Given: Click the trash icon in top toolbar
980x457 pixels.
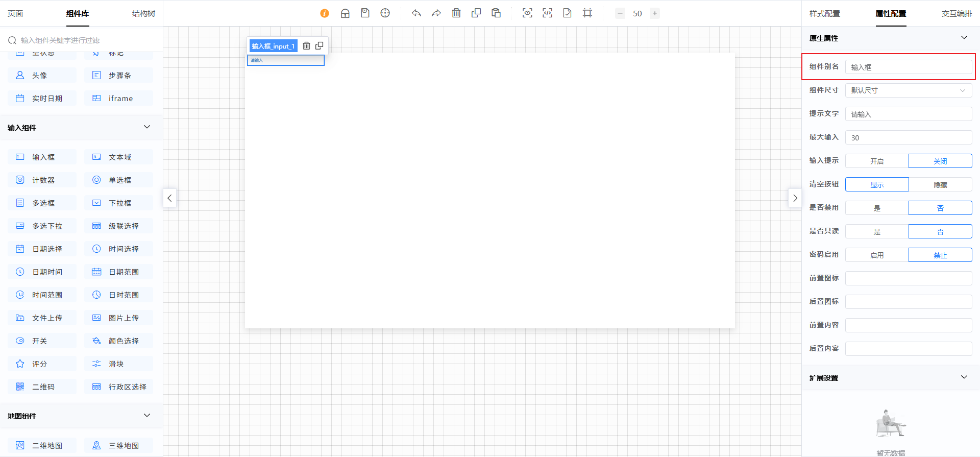Looking at the screenshot, I should (x=456, y=13).
